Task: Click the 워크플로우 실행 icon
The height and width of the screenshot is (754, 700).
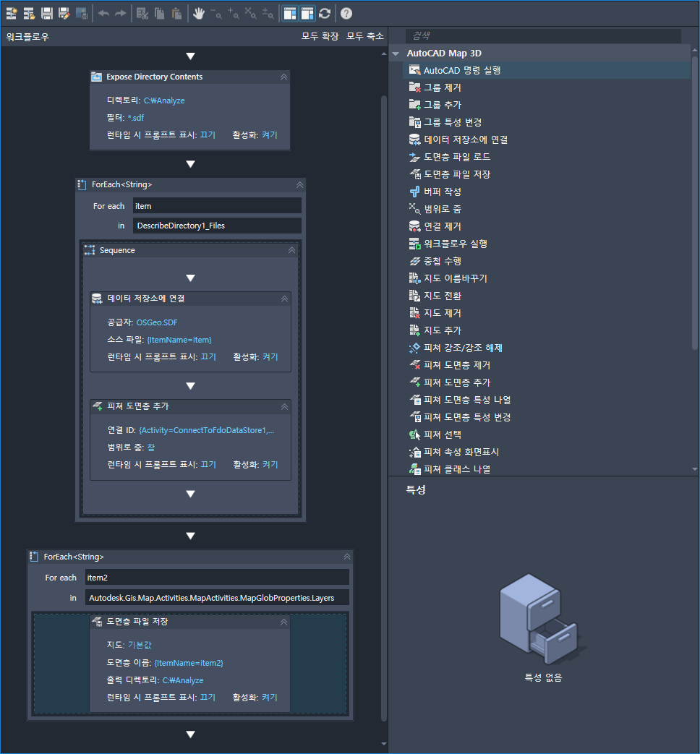Action: click(414, 244)
